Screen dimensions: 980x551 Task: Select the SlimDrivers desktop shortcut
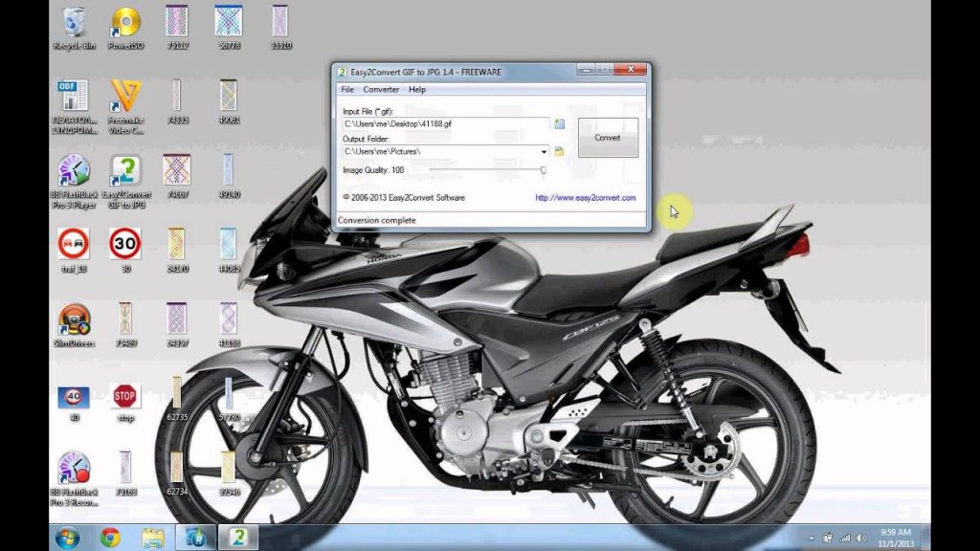click(75, 325)
